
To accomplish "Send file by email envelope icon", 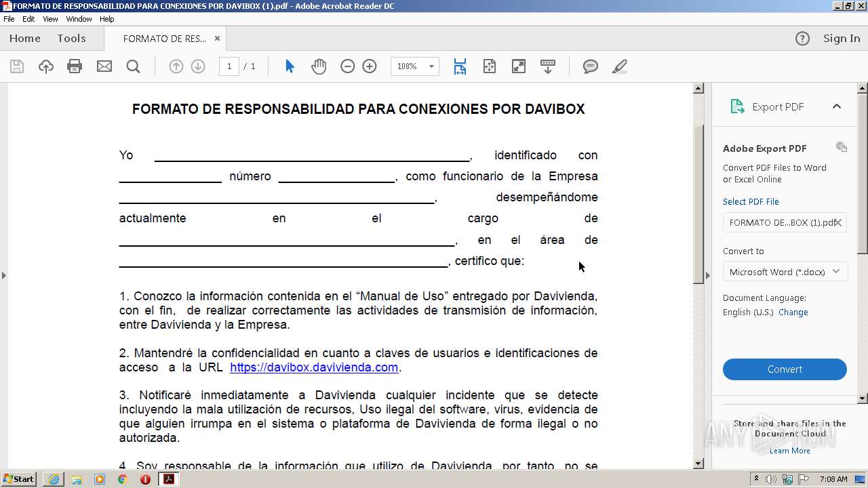I will (104, 66).
